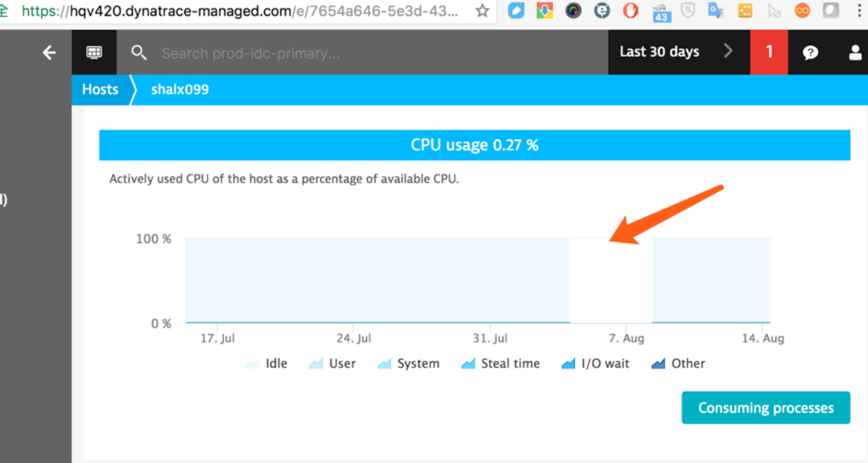Click the back arrow icon
This screenshot has height=463, width=868.
coord(49,52)
